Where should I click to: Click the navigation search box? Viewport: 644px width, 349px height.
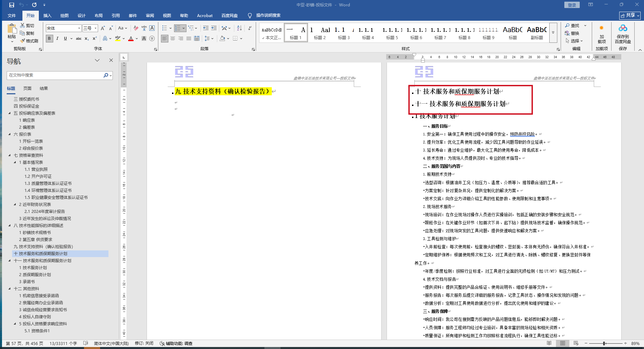coord(55,75)
